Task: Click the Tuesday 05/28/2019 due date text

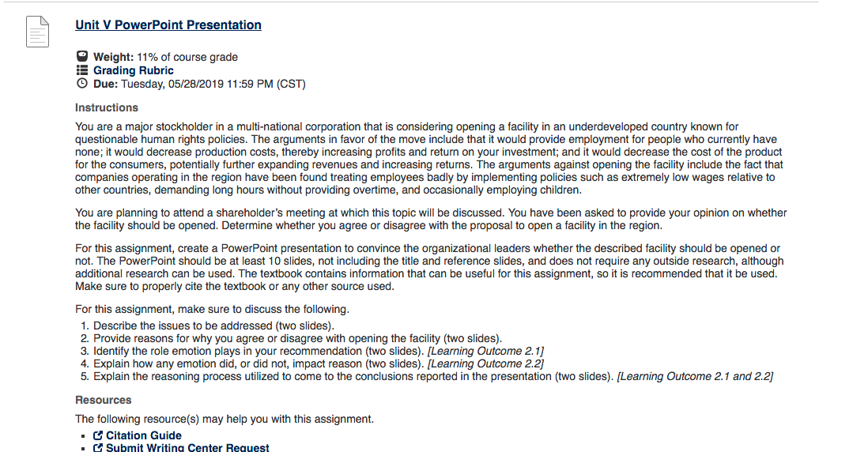Action: click(213, 84)
